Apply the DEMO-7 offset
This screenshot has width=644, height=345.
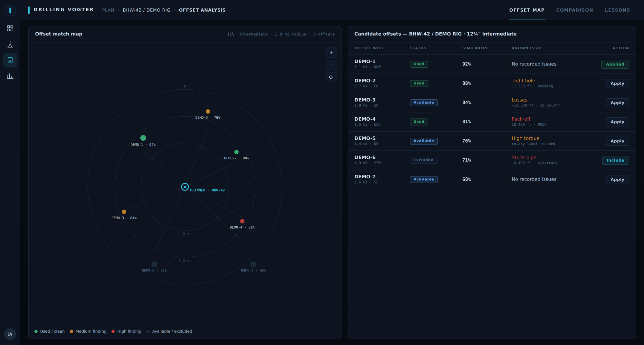(617, 179)
